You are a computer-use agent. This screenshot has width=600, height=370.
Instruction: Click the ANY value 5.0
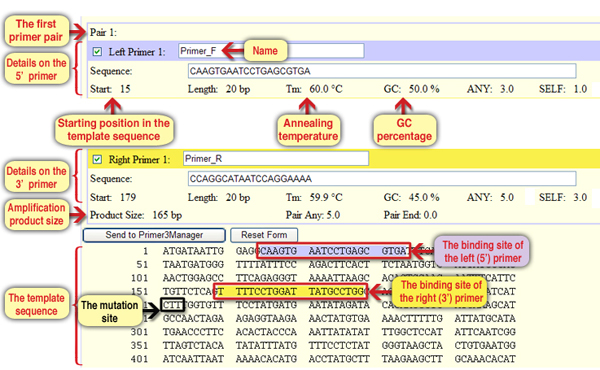507,197
